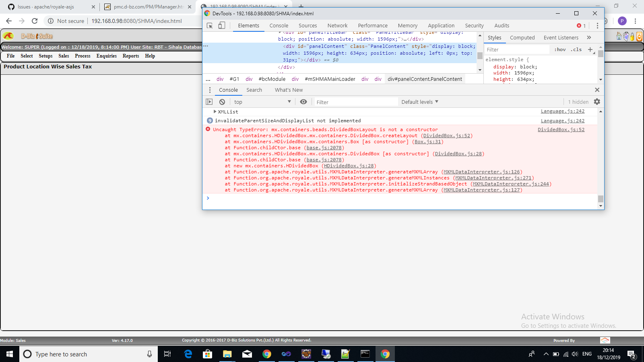This screenshot has width=644, height=362.
Task: Expand the XMLList console entry
Action: pyautogui.click(x=216, y=111)
